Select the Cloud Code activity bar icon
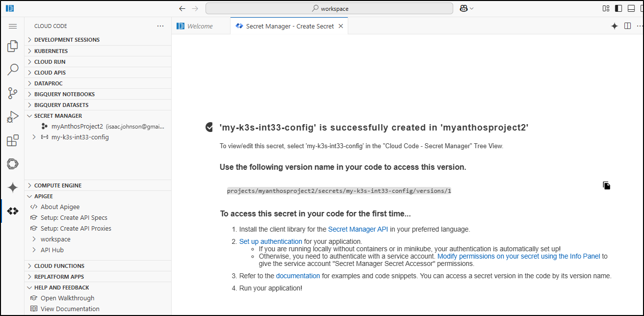The height and width of the screenshot is (316, 644). click(13, 211)
